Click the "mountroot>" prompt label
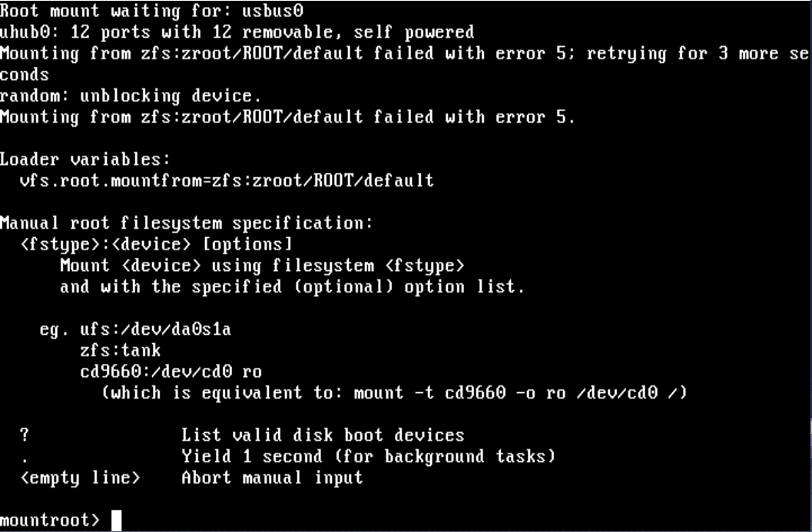The height and width of the screenshot is (532, 812). click(x=50, y=520)
